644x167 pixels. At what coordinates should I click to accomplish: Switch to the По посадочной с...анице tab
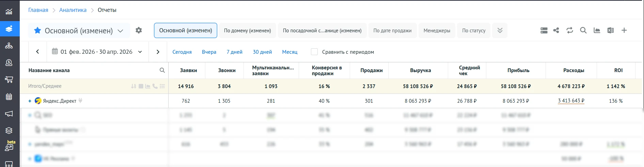coord(322,30)
